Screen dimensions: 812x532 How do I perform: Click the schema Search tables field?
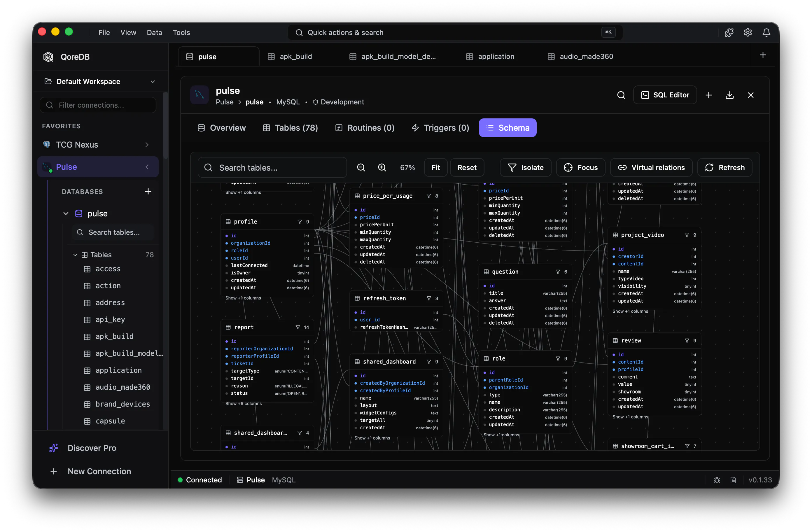272,167
